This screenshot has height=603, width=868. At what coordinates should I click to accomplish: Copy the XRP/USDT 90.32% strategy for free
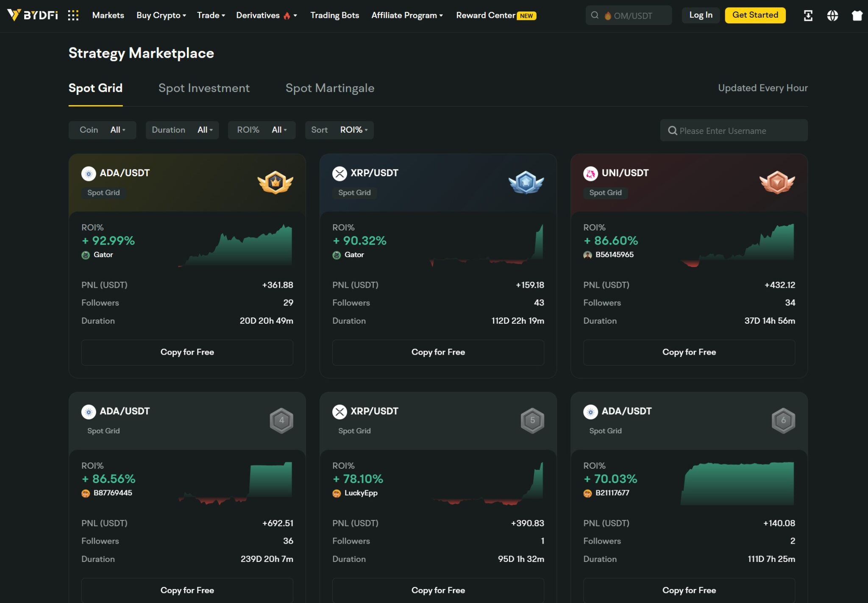(x=438, y=352)
